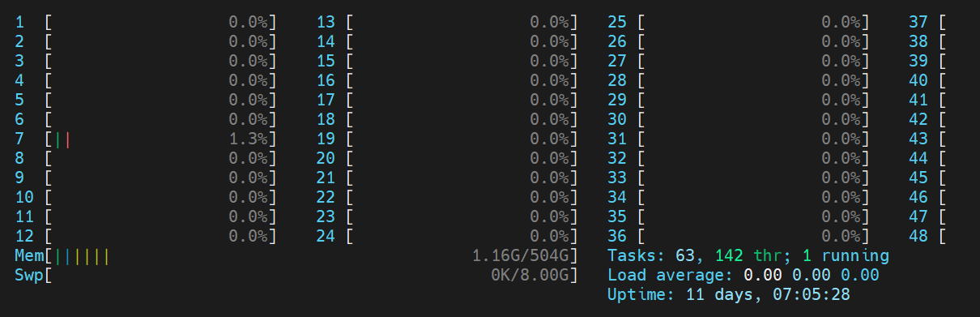Click the CPU 22 meter label
This screenshot has width=980, height=317.
point(326,197)
